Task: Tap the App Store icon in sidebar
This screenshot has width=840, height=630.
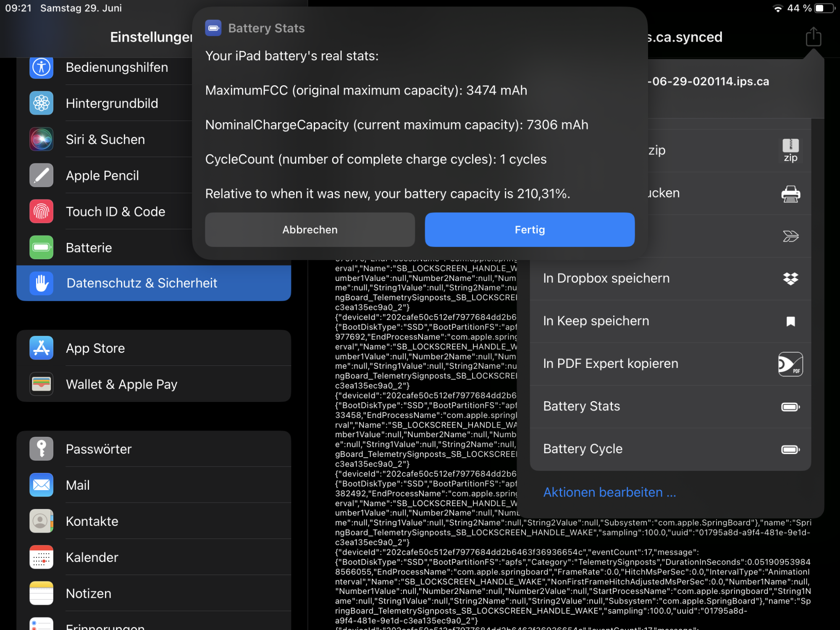Action: [41, 348]
